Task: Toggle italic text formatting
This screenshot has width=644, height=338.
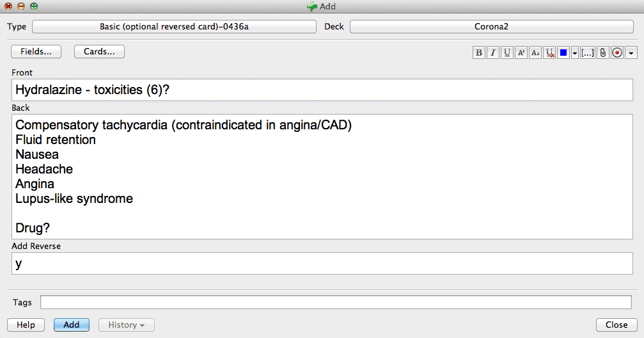Action: point(492,52)
